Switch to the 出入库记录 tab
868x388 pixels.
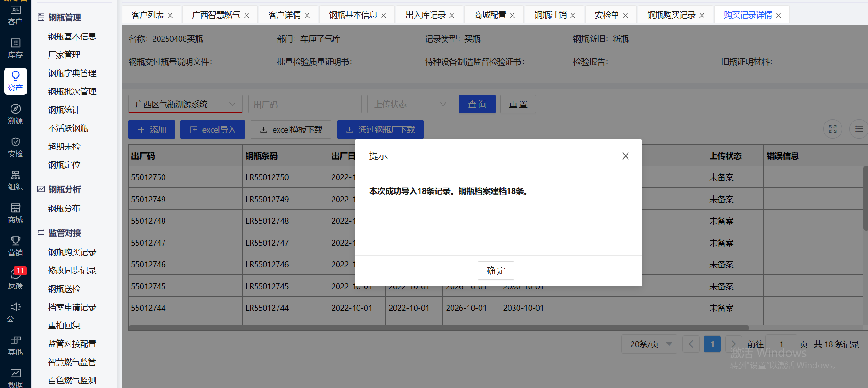[x=425, y=15]
